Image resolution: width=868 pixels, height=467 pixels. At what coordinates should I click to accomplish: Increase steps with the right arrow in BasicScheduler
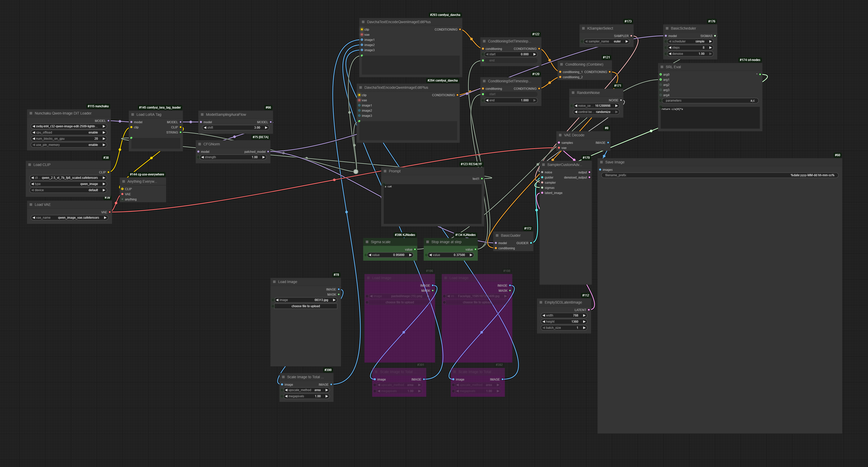(710, 48)
